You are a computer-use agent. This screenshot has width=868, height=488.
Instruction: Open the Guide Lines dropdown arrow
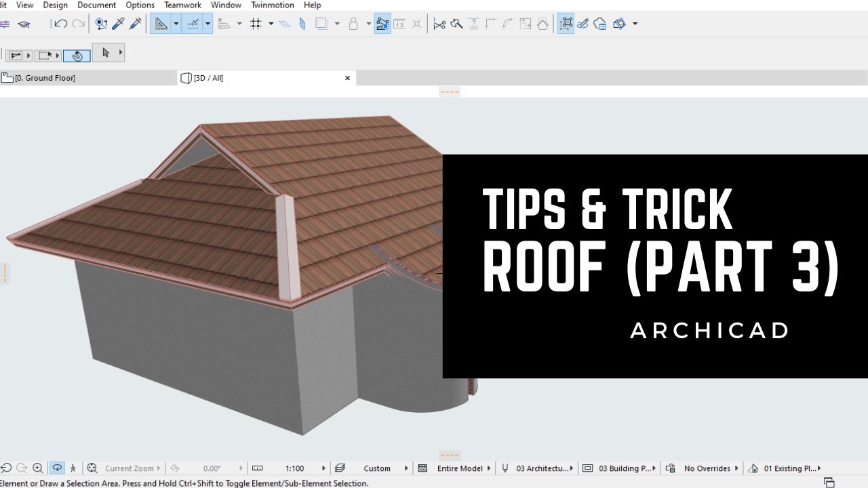tap(176, 24)
